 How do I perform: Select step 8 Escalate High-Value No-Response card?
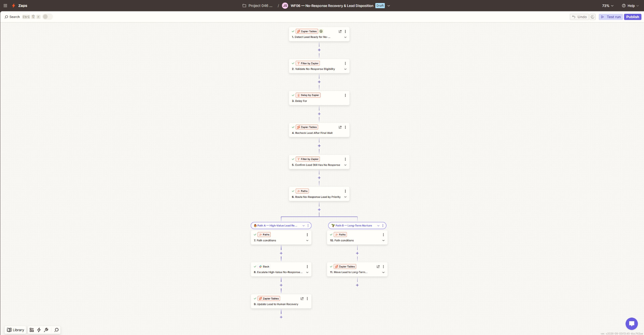281,269
